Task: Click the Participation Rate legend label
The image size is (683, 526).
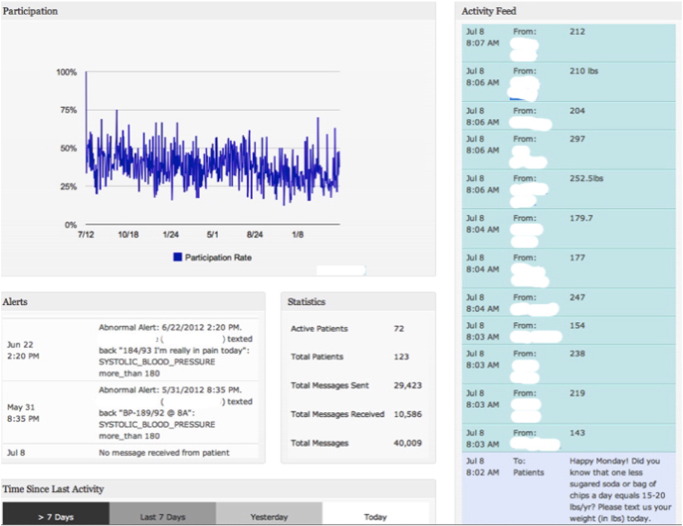Action: pos(219,257)
